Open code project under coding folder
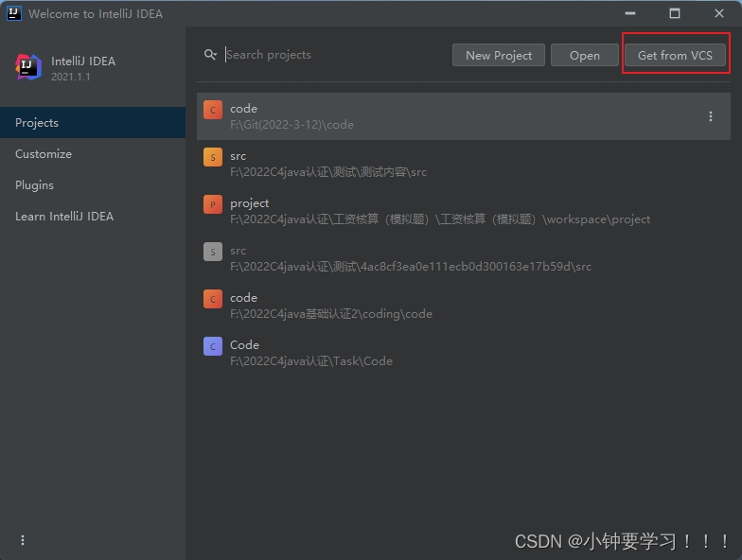The height and width of the screenshot is (560, 742). click(x=464, y=306)
